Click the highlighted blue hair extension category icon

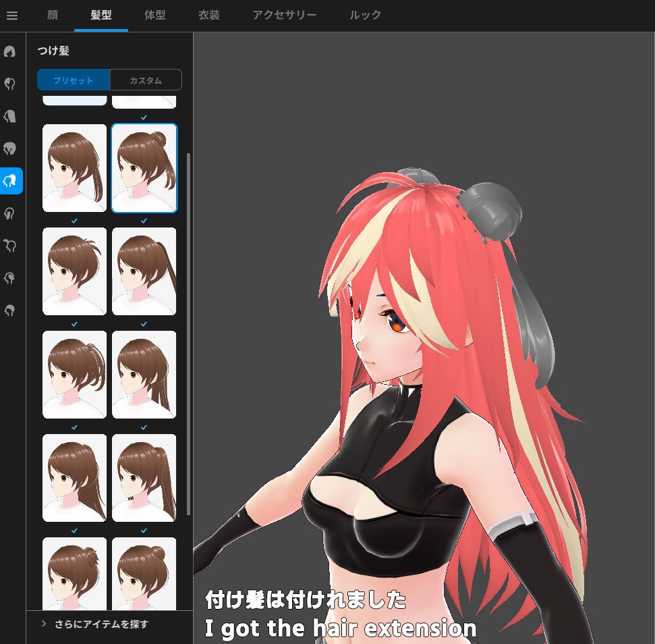pos(11,181)
